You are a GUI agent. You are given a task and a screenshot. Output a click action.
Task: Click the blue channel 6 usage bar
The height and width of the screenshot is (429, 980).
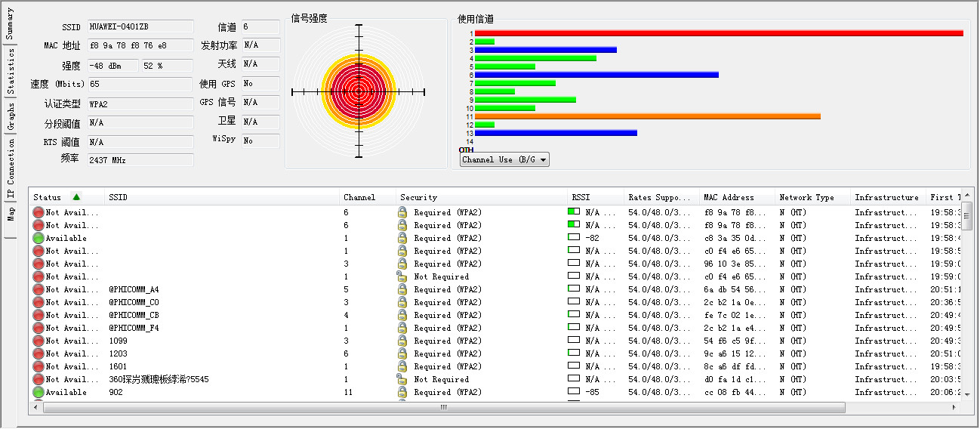(x=596, y=75)
